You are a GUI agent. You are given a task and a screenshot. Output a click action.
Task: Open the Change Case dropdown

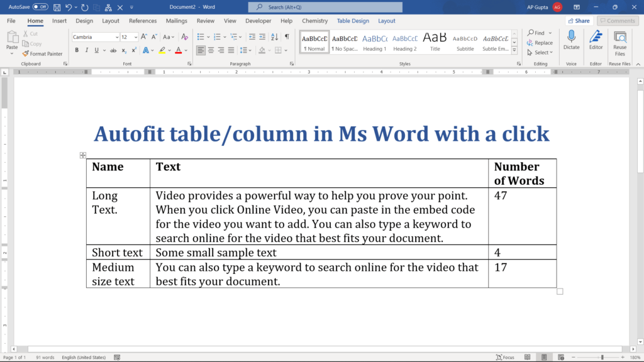(x=168, y=37)
